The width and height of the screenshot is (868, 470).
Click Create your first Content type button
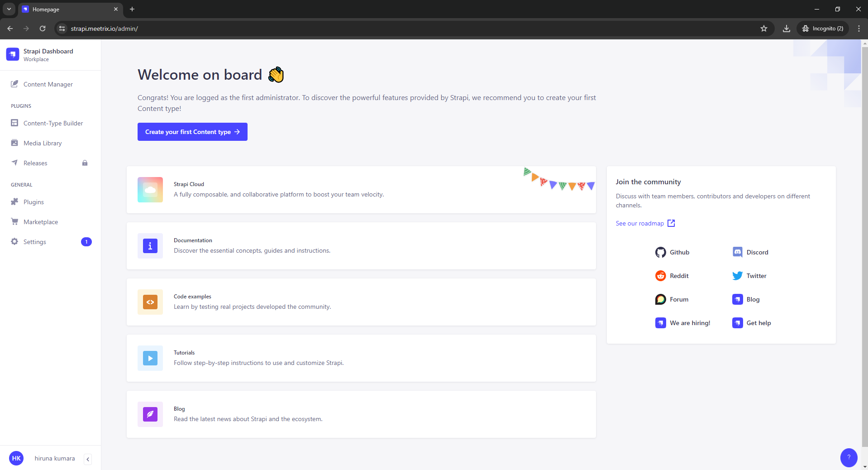(x=192, y=132)
